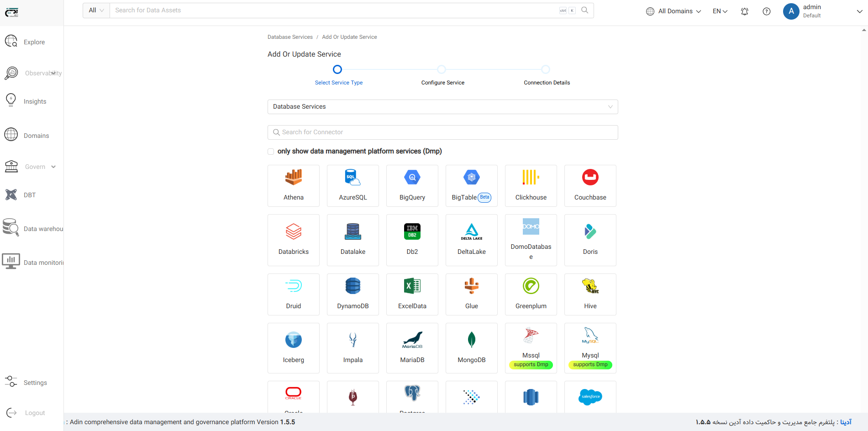Click the Configure Service step marker
868x431 pixels.
click(441, 69)
